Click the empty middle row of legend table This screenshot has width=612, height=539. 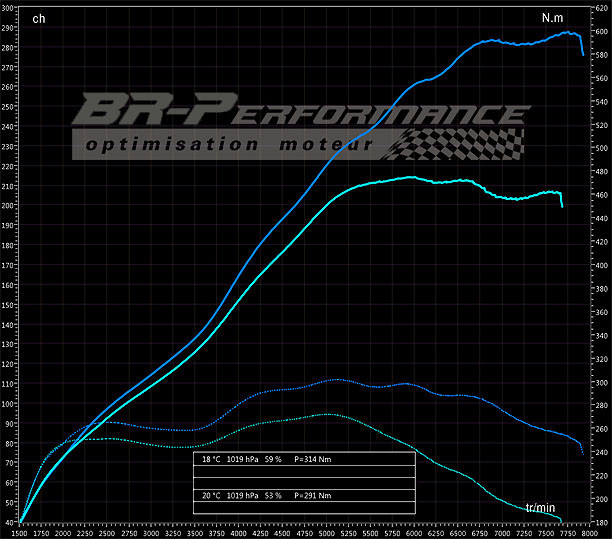302,476
